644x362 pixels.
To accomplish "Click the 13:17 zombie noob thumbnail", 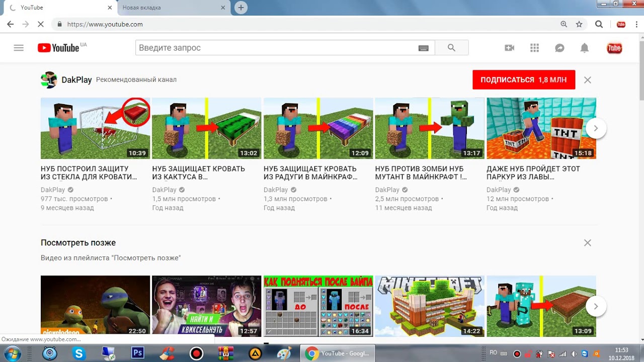I will (430, 128).
